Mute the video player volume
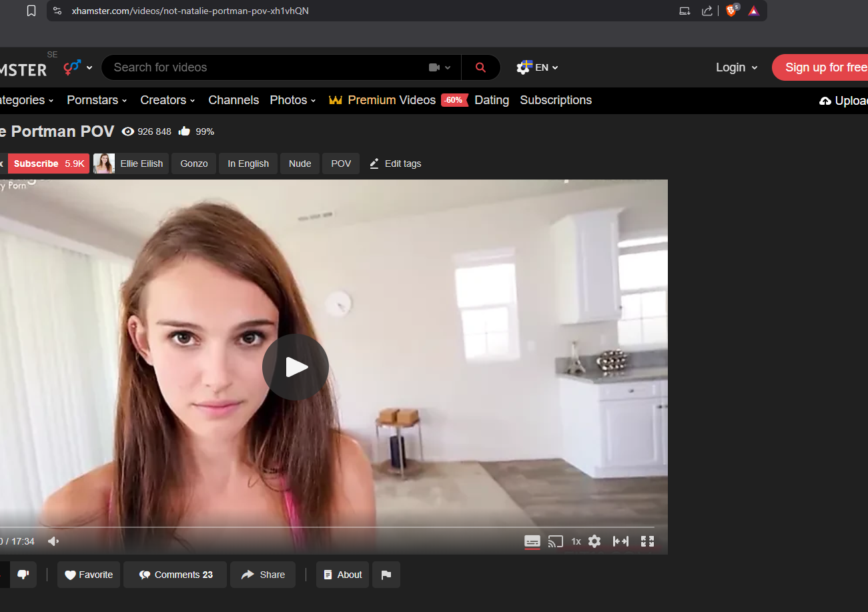Screen dimensions: 868x612 pos(54,541)
